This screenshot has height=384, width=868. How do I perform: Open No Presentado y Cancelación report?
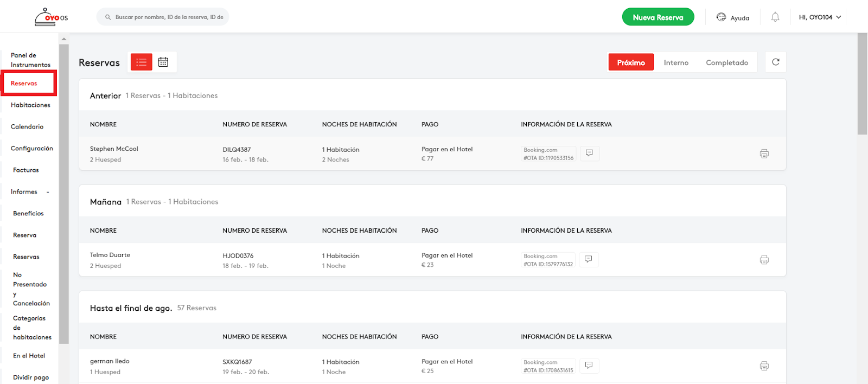pyautogui.click(x=31, y=289)
